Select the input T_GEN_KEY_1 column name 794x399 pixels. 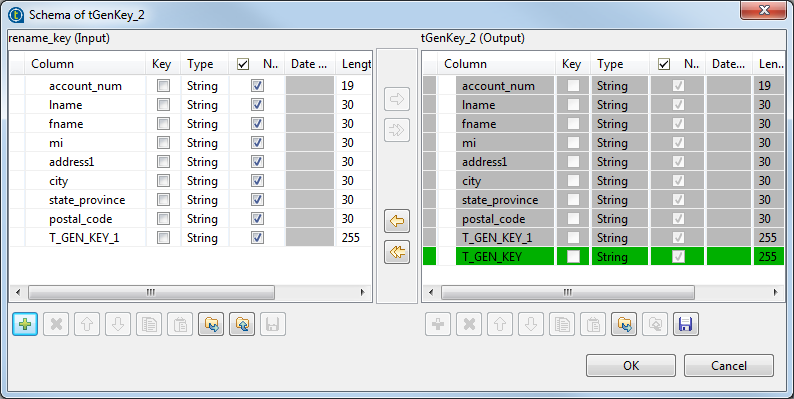[x=84, y=237]
